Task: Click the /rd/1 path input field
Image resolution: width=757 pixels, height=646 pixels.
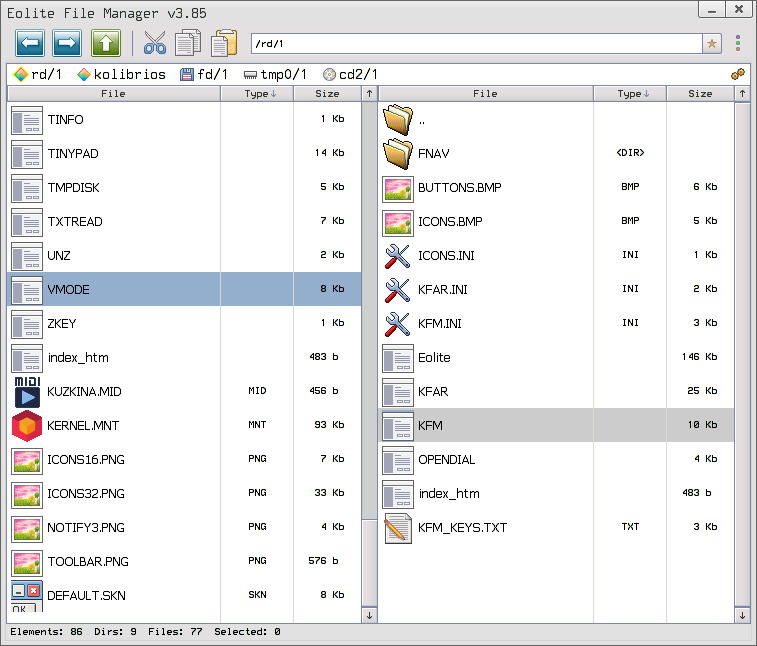Action: pyautogui.click(x=477, y=44)
